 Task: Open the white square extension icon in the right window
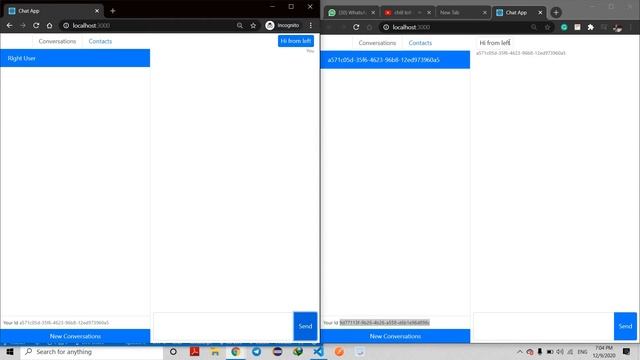point(578,27)
